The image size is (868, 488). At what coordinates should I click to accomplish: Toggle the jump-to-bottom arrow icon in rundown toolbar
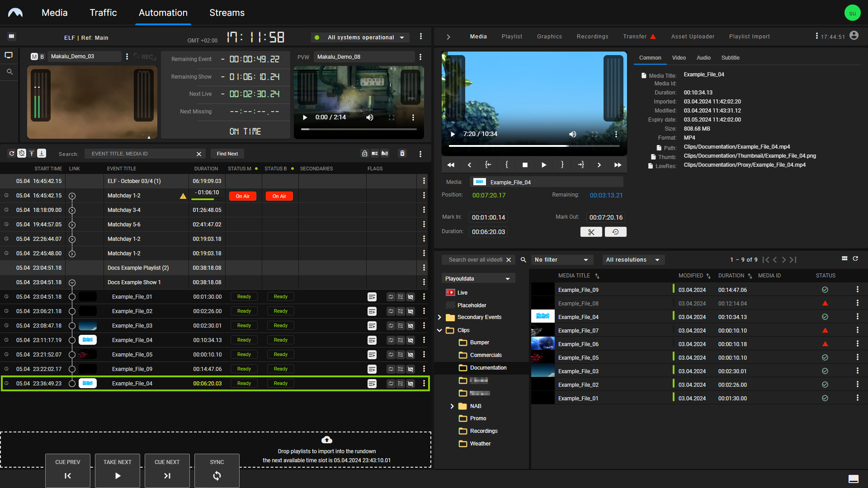42,154
